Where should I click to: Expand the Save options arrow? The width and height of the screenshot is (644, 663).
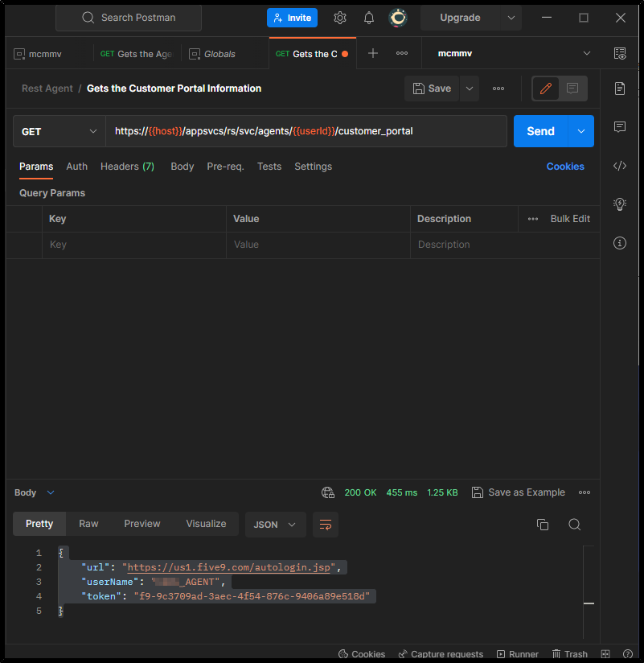[469, 89]
